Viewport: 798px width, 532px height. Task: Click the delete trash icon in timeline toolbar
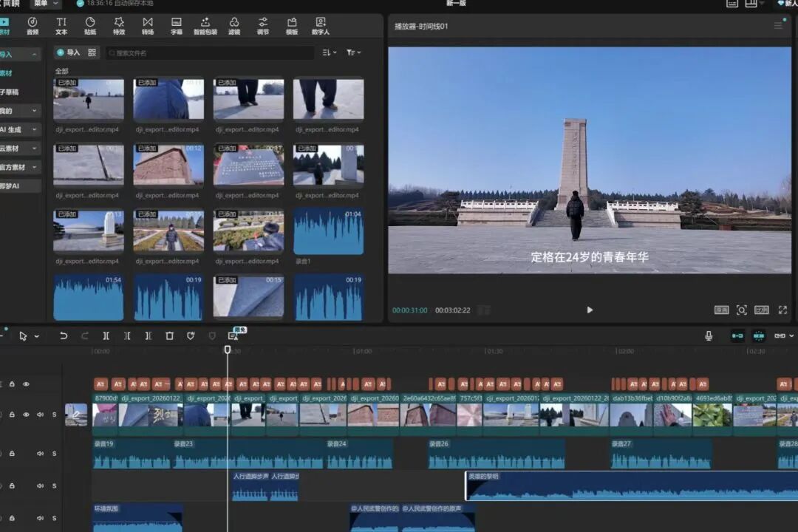coord(169,335)
